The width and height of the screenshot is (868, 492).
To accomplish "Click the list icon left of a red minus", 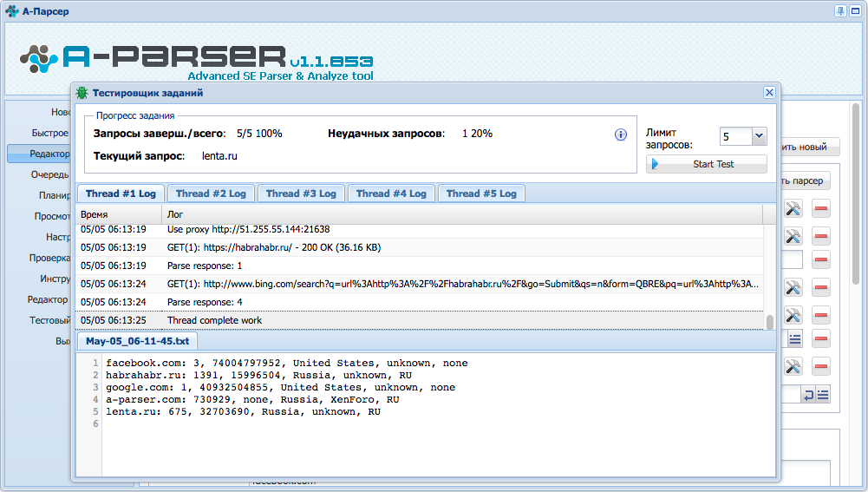I will pyautogui.click(x=795, y=338).
